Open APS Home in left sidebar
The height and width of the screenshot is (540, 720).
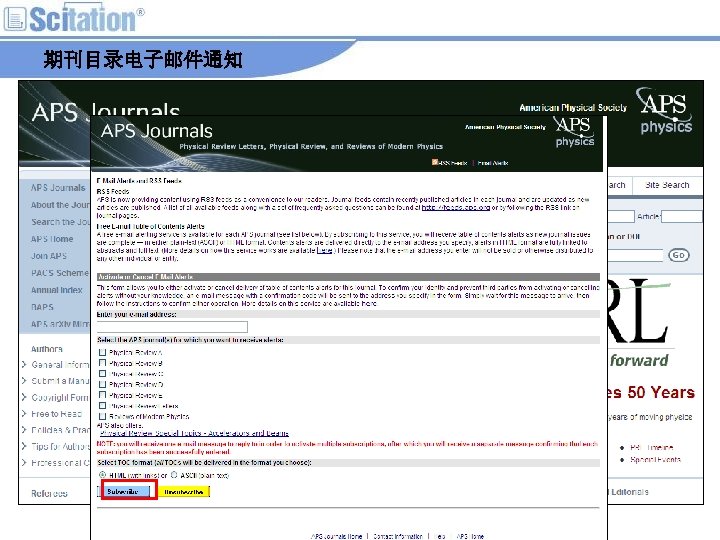click(52, 239)
